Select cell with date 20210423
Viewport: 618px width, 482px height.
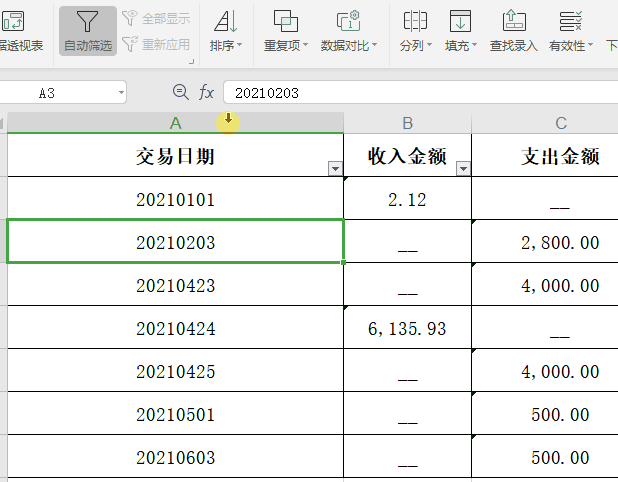pos(175,284)
